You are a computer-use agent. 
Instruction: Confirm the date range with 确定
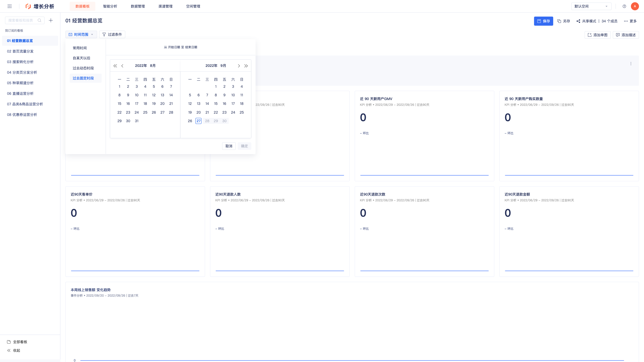pyautogui.click(x=245, y=146)
